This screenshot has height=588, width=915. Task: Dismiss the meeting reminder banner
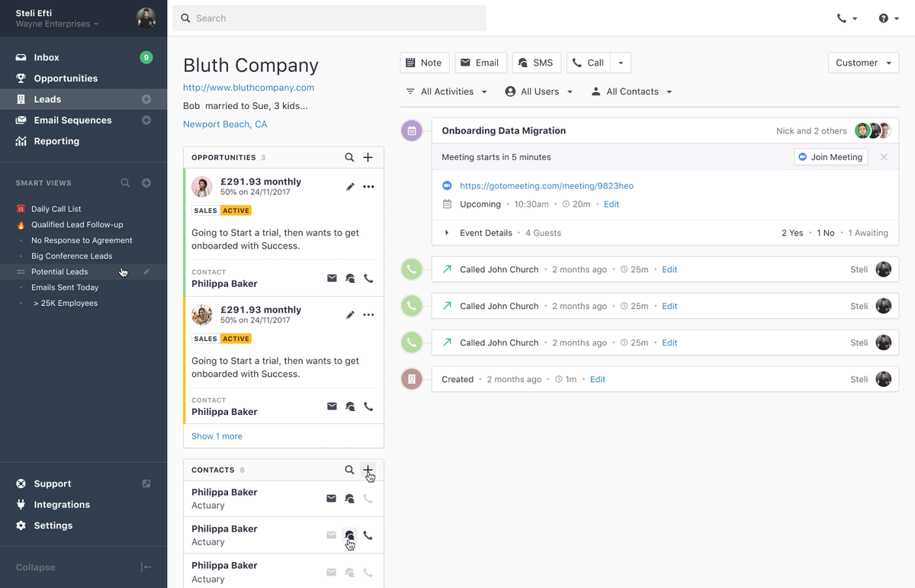[x=884, y=157]
